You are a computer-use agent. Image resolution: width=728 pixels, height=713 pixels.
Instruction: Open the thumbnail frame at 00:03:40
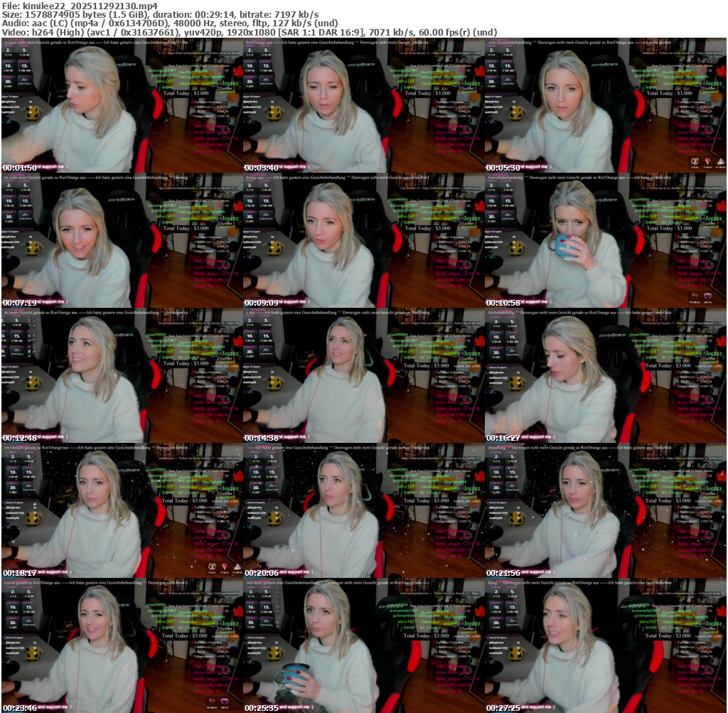pos(364,105)
